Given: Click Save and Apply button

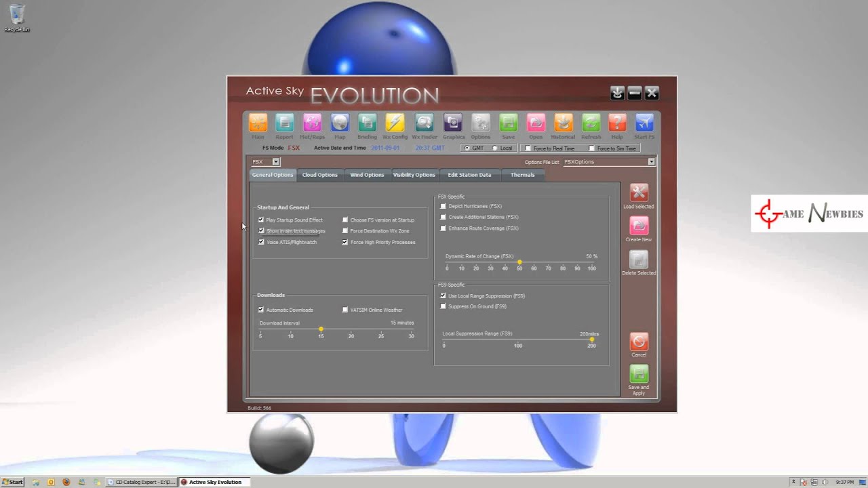Looking at the screenshot, I should [639, 374].
